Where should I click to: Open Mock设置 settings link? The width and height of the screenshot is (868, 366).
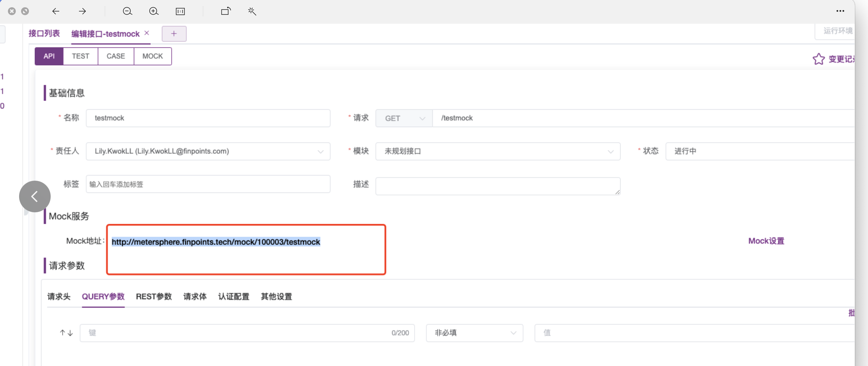tap(765, 241)
